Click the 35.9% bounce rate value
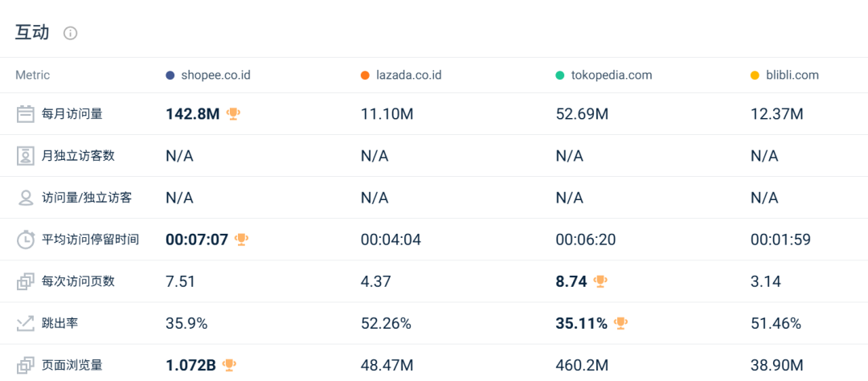The width and height of the screenshot is (868, 381). click(x=186, y=323)
